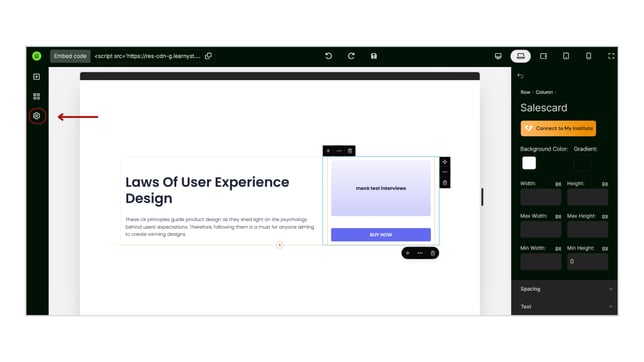Switch to portrait tablet preview
644x362 pixels.
click(566, 56)
